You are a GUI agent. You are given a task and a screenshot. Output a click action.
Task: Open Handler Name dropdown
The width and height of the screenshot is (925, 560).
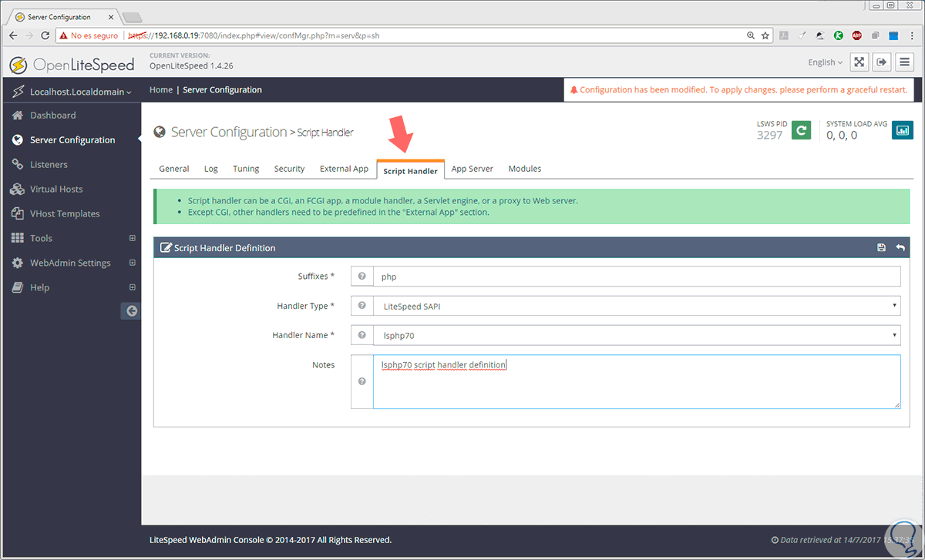[x=637, y=335]
